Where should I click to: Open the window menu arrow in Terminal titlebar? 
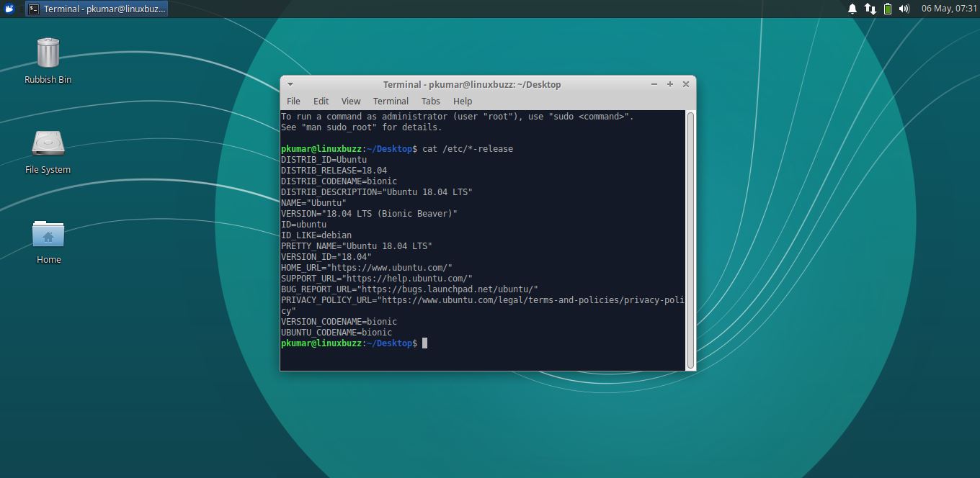[290, 84]
